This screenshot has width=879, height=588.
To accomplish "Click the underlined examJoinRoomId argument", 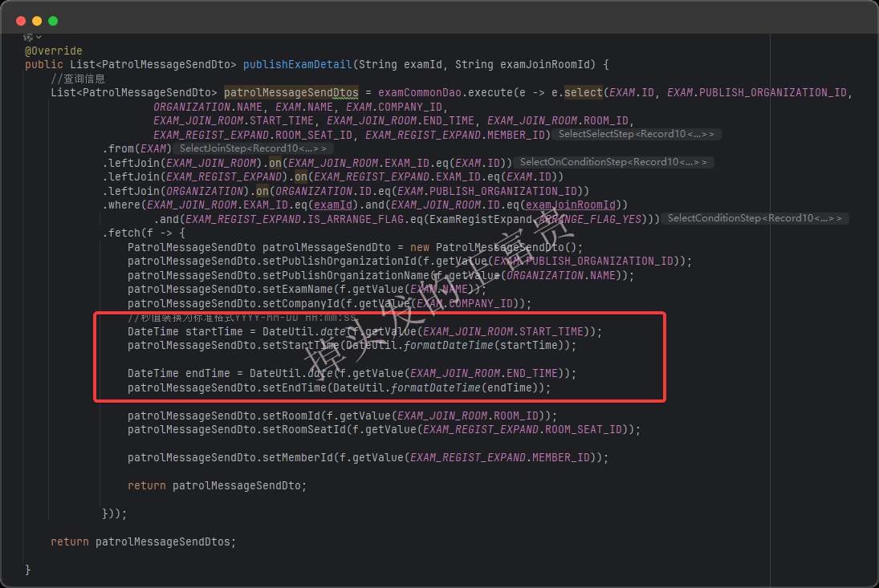I will click(570, 205).
